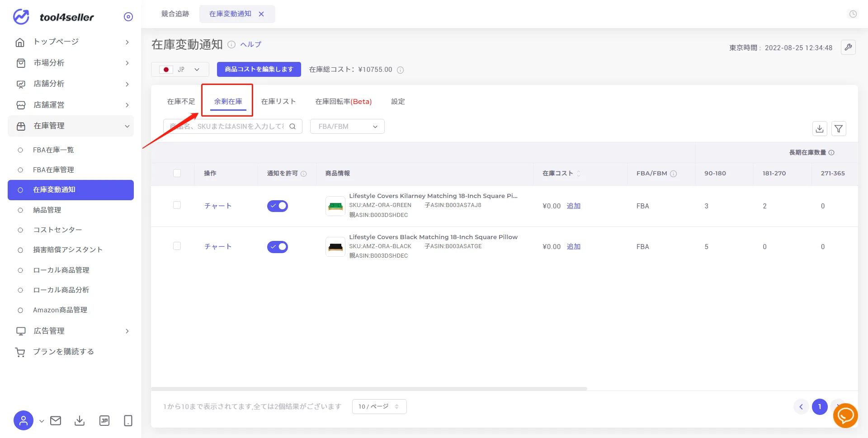This screenshot has height=438, width=868.
Task: Click the mail envelope icon at bottom
Action: pyautogui.click(x=56, y=421)
